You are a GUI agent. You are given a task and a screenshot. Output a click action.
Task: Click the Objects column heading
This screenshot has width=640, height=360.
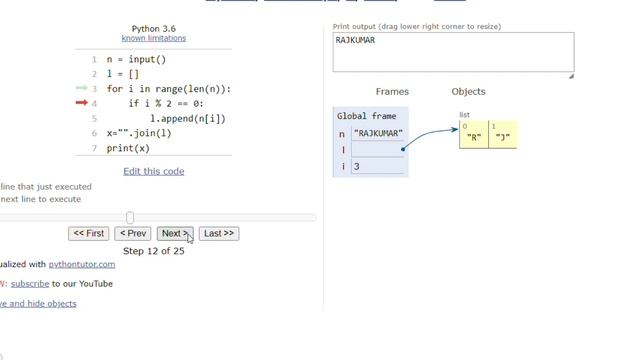468,91
